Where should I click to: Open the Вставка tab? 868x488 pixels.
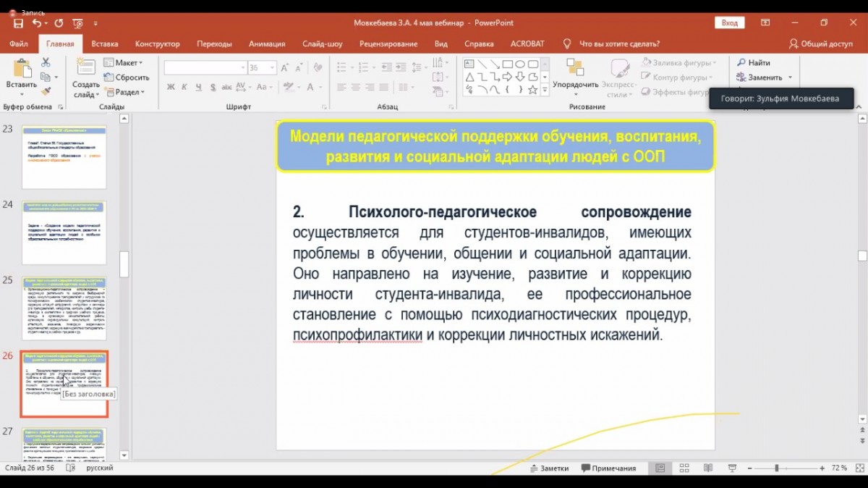(x=105, y=43)
